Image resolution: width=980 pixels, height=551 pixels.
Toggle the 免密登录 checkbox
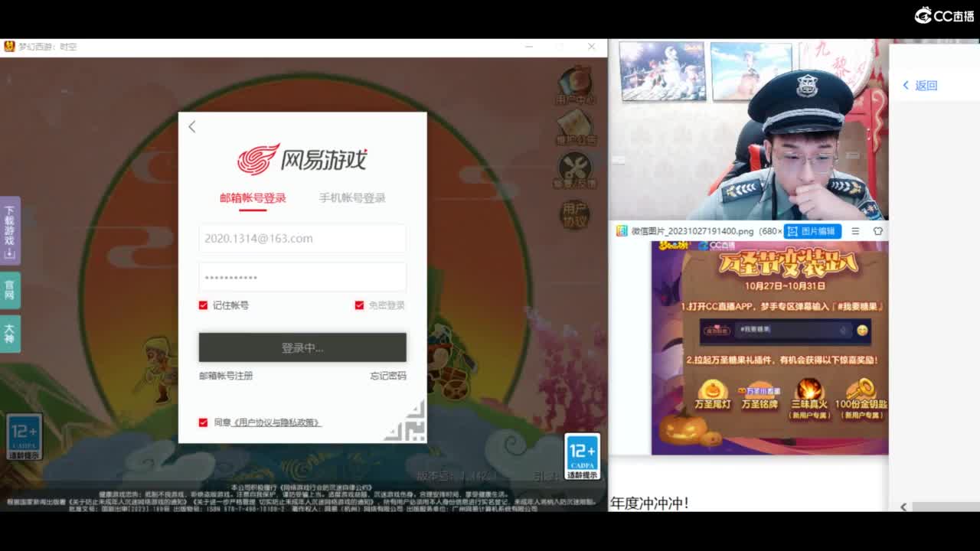click(x=359, y=305)
